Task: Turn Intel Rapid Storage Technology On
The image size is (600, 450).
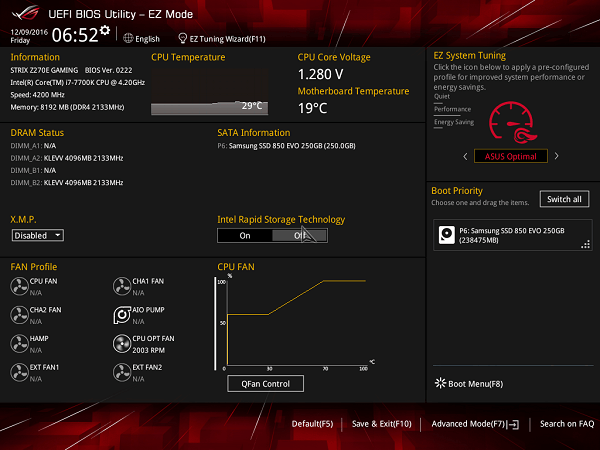Action: click(245, 236)
